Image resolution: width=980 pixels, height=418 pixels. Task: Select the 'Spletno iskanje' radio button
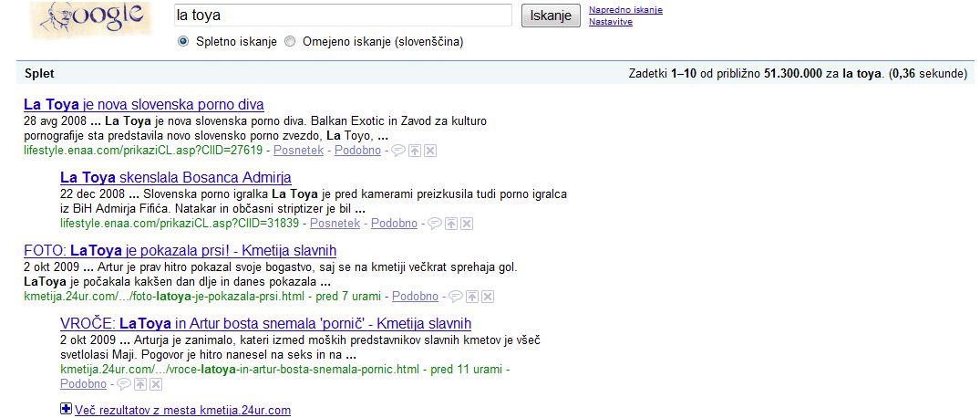pyautogui.click(x=183, y=41)
